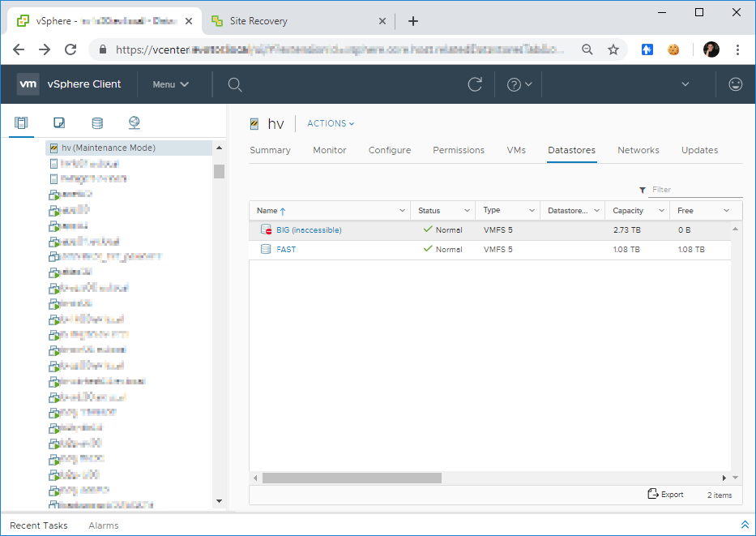Click the filter funnel icon
This screenshot has width=756, height=536.
[x=643, y=190]
